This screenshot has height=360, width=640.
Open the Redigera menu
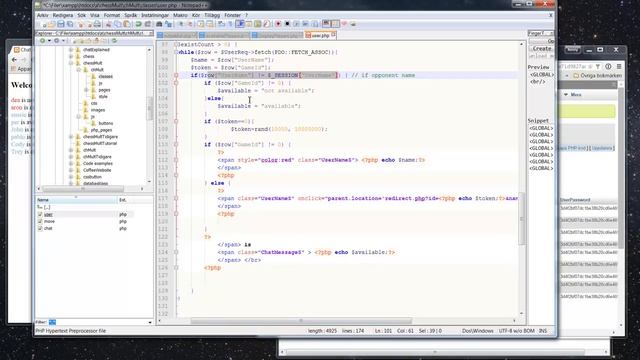pyautogui.click(x=63, y=15)
